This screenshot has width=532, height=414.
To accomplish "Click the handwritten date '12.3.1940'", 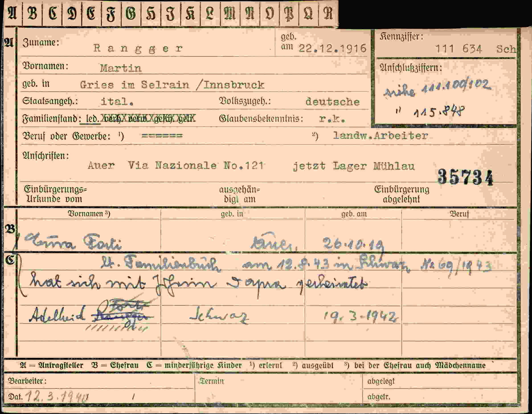I will click(57, 397).
